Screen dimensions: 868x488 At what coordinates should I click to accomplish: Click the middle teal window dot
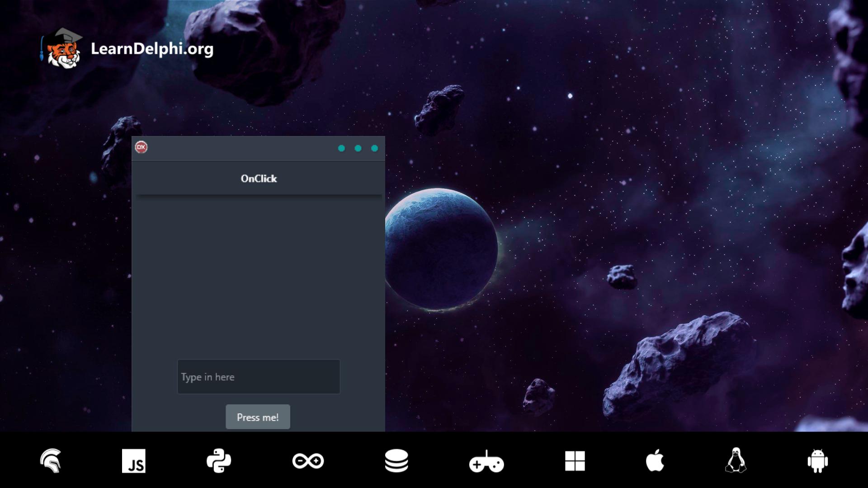tap(358, 148)
